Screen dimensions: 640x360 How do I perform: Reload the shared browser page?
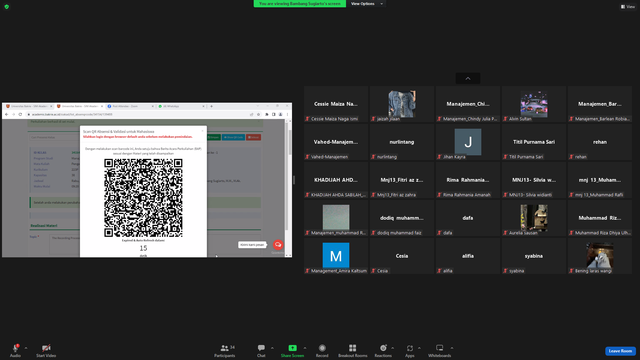20,114
